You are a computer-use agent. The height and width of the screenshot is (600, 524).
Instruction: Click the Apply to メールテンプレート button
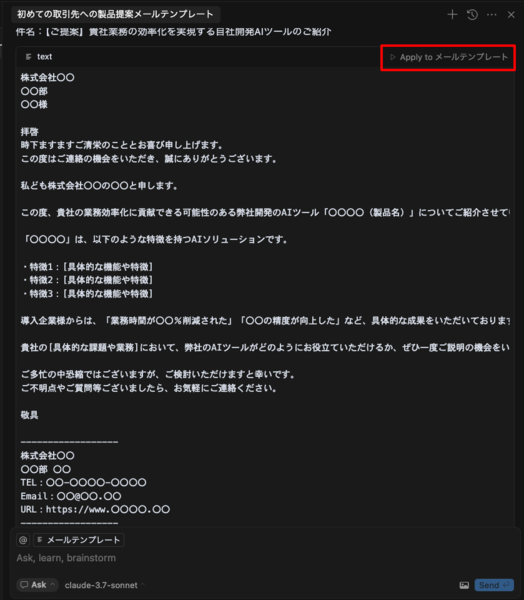[448, 57]
